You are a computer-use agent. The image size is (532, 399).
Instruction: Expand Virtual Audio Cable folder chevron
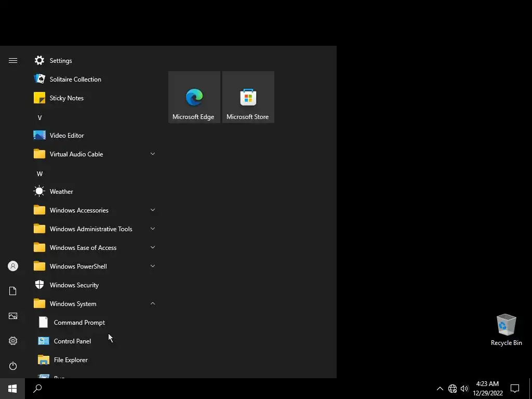point(153,154)
